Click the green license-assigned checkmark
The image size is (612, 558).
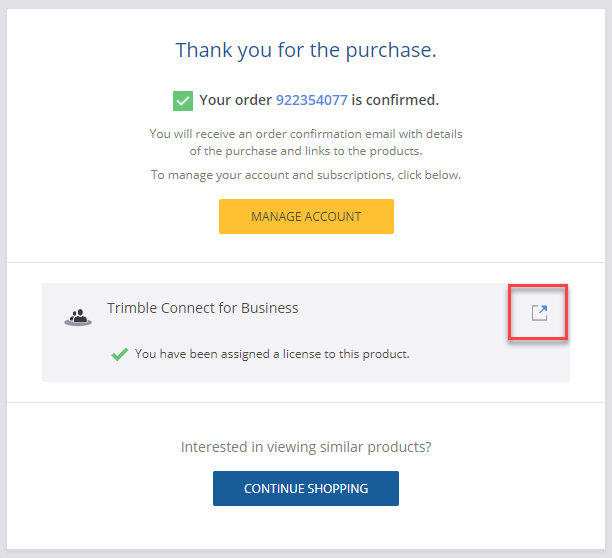(120, 354)
